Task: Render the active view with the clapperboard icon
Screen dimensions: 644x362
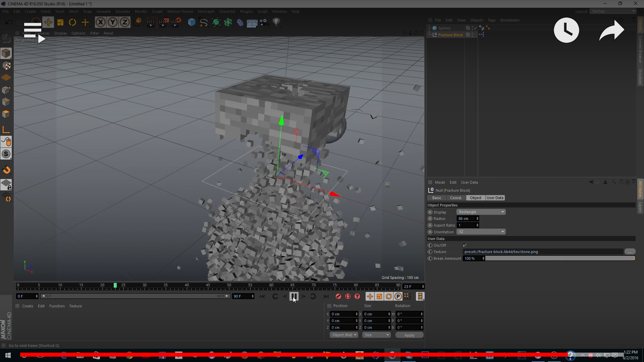Action: coord(151,22)
